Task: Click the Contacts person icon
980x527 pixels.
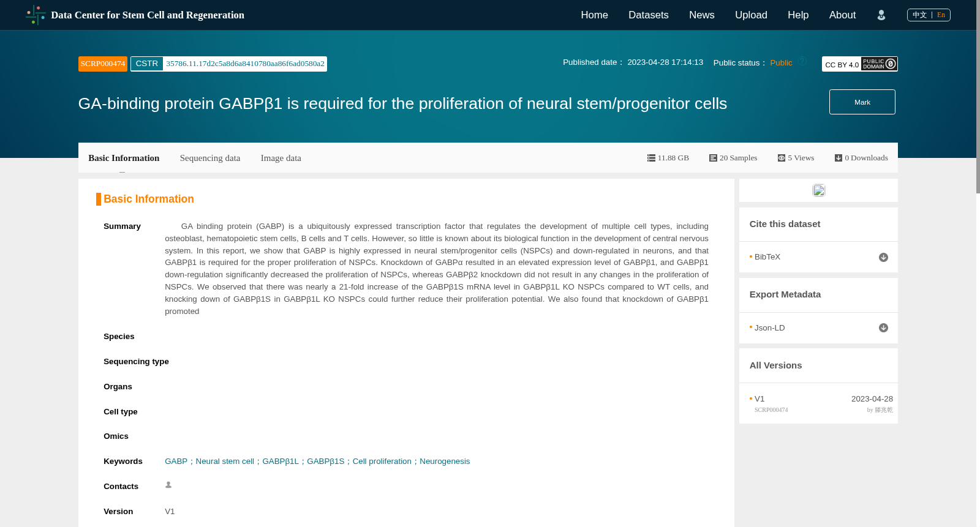Action: [168, 485]
